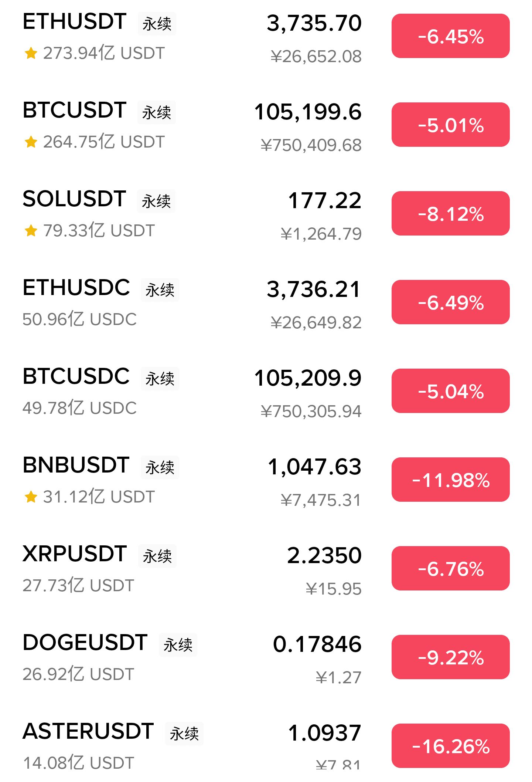Tap the ETHUSDT favorite star icon
This screenshot has width=532, height=782.
31,53
